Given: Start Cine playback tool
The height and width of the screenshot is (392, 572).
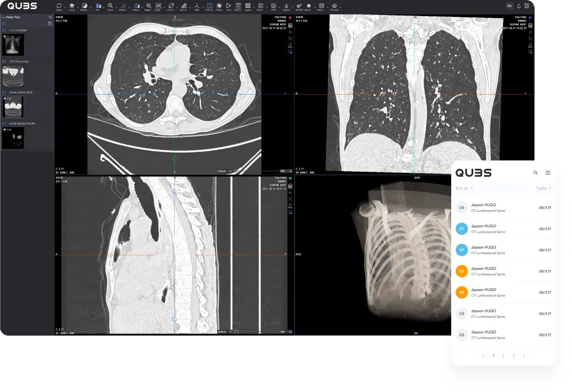Looking at the screenshot, I should point(229,5).
